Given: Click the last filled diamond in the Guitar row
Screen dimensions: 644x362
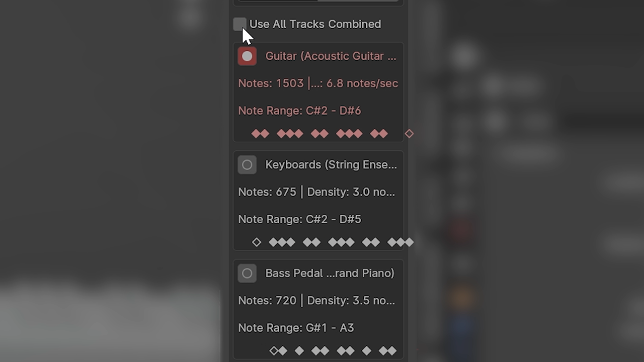Looking at the screenshot, I should [383, 134].
